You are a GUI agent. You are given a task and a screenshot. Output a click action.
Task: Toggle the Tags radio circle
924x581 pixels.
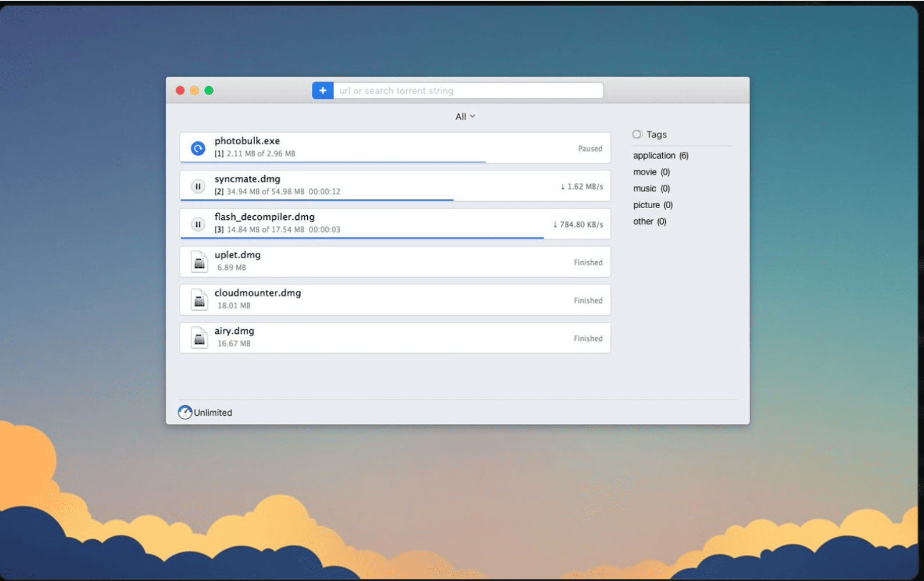click(x=637, y=134)
